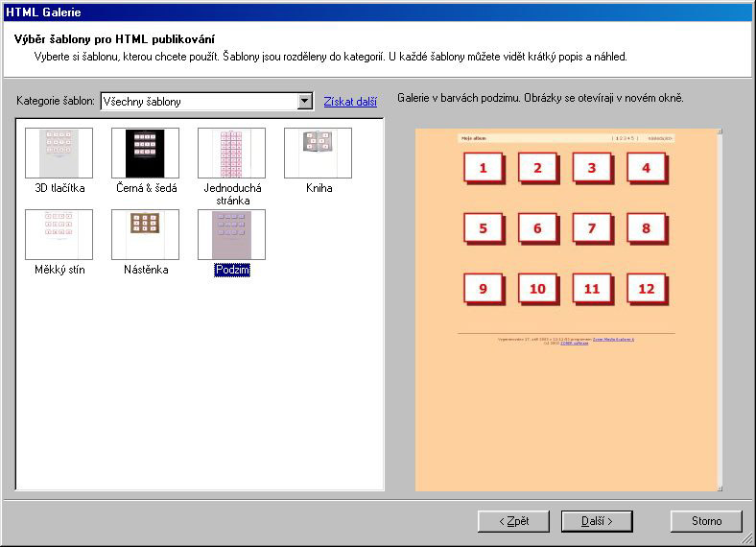Click the preview pane scroll-up arrow
The height and width of the screenshot is (547, 756).
point(720,132)
